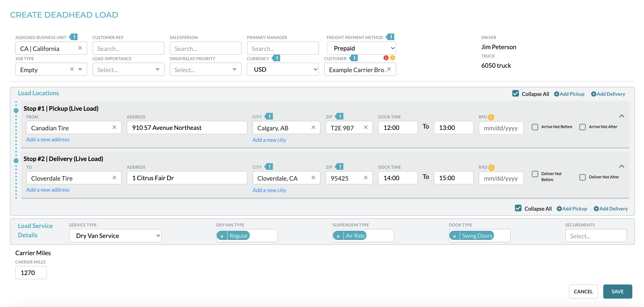644x307 pixels.
Task: Open the Securements select field
Action: [596, 236]
